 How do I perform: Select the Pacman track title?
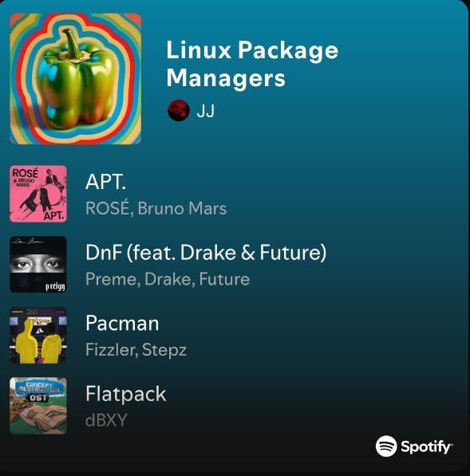[122, 323]
